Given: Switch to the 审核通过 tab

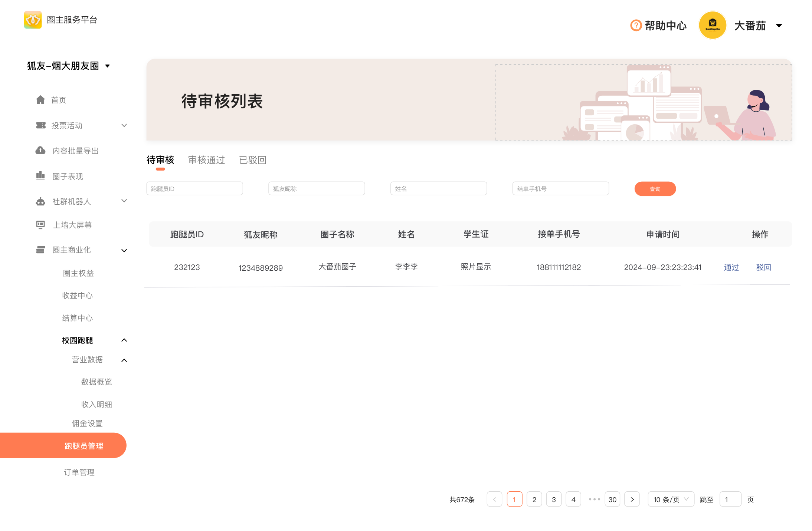Looking at the screenshot, I should point(206,160).
